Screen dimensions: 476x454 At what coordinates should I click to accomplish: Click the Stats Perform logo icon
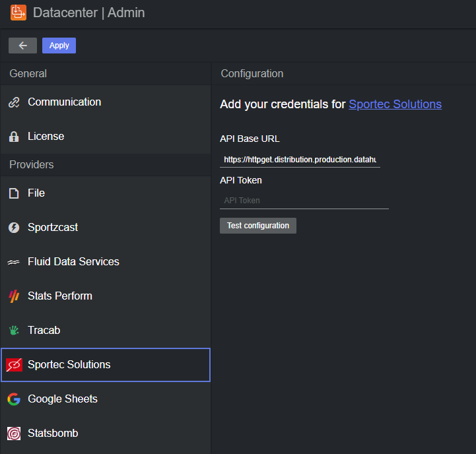tap(14, 296)
